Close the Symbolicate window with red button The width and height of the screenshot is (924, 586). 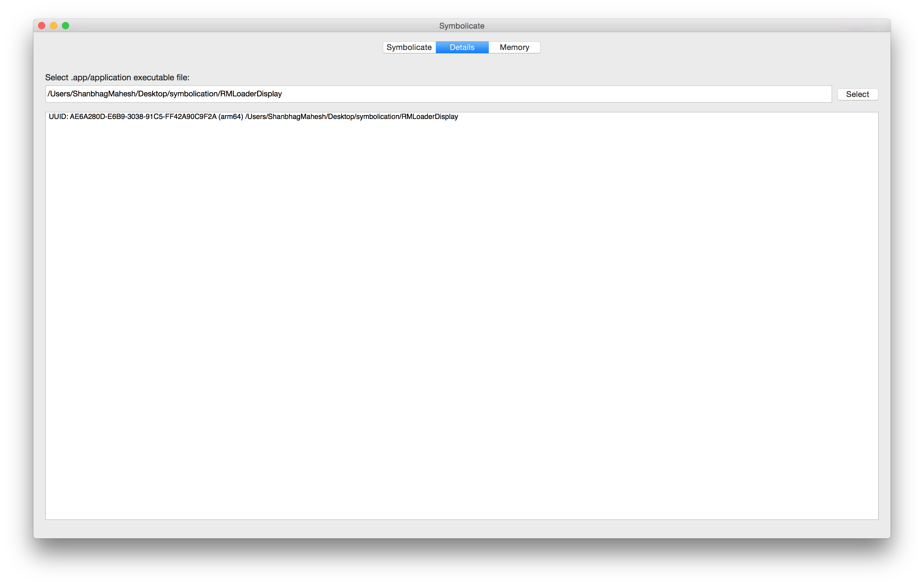tap(42, 26)
